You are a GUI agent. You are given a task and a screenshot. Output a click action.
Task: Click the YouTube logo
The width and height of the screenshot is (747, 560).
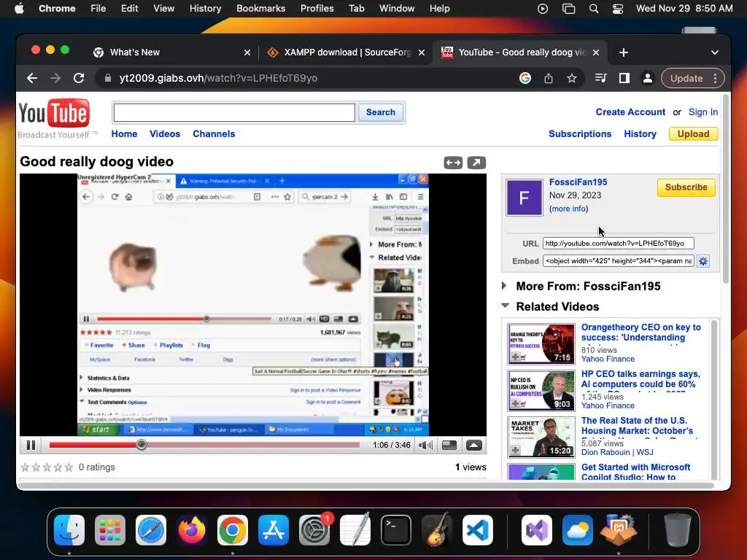[x=54, y=113]
